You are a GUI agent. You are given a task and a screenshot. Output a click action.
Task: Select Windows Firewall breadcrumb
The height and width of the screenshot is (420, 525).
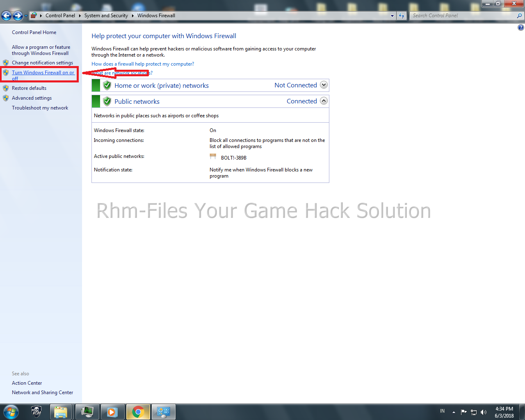tap(156, 16)
